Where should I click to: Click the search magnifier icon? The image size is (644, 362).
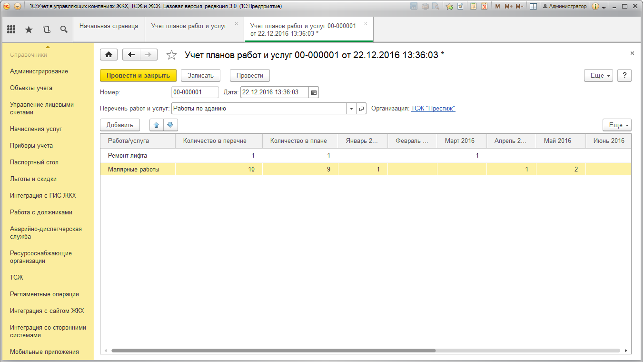[x=64, y=30]
